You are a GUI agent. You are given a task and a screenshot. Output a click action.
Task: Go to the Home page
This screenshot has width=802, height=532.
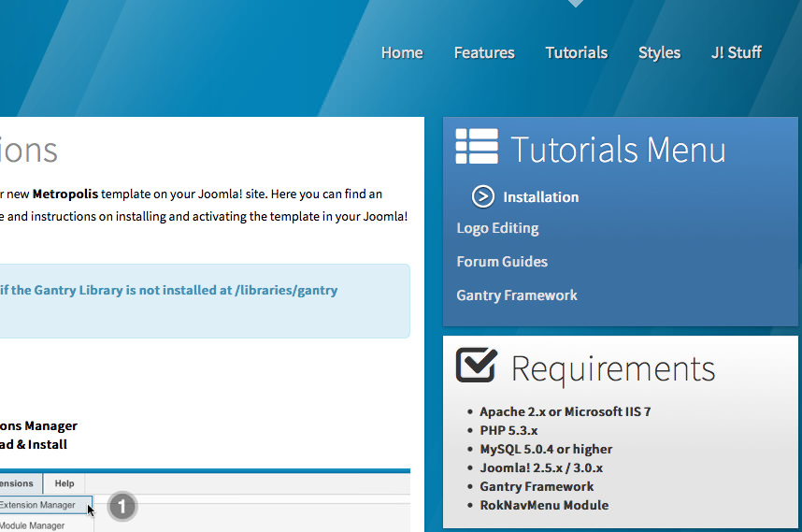pyautogui.click(x=402, y=52)
